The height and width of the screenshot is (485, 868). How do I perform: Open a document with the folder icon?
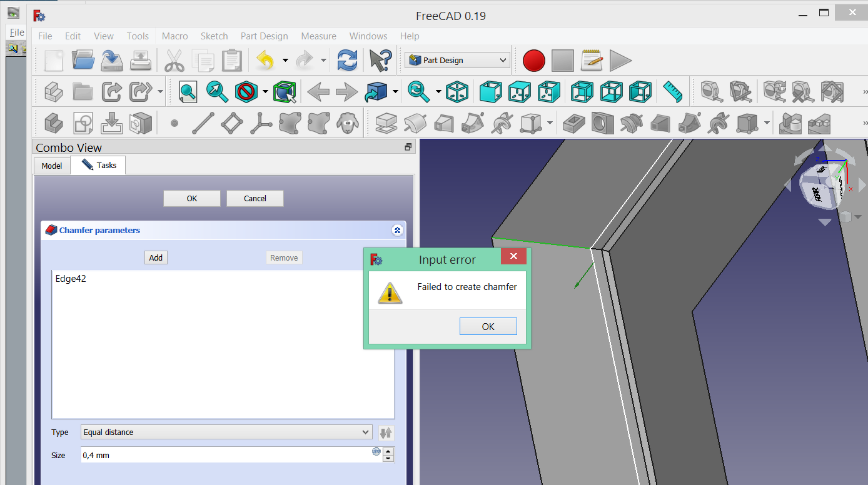(x=83, y=61)
